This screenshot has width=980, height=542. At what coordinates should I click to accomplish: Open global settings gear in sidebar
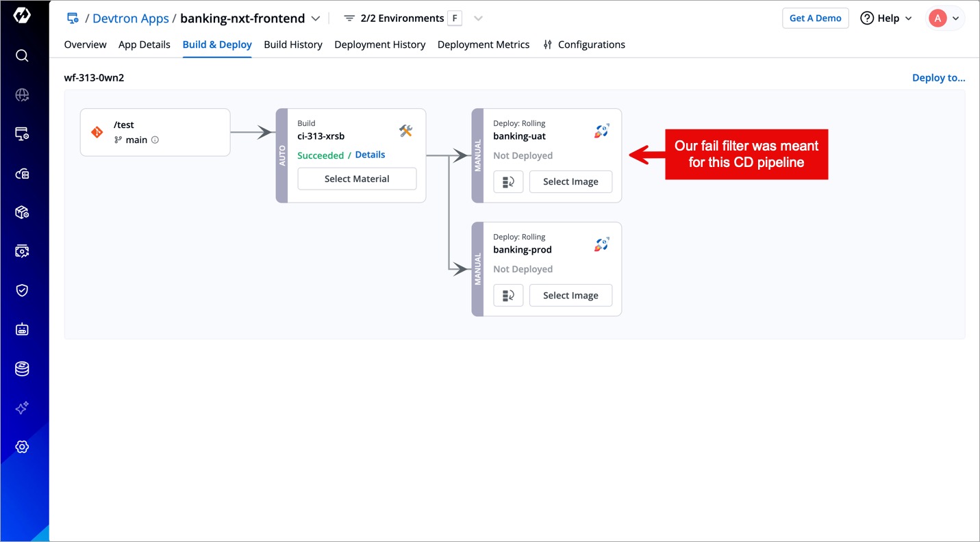pyautogui.click(x=22, y=447)
